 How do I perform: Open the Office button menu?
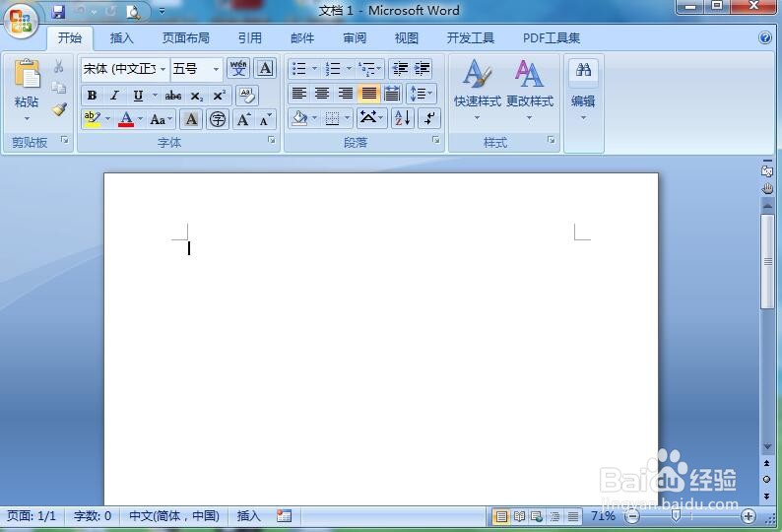point(21,21)
